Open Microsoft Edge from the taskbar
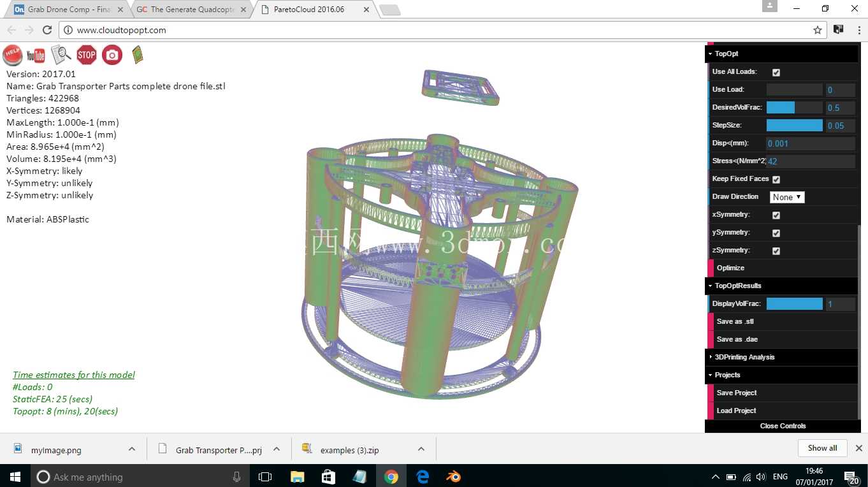The image size is (868, 487). pyautogui.click(x=423, y=477)
